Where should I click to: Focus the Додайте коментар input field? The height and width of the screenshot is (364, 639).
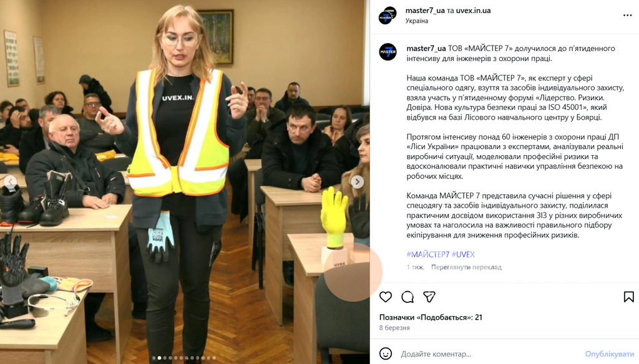(489, 354)
